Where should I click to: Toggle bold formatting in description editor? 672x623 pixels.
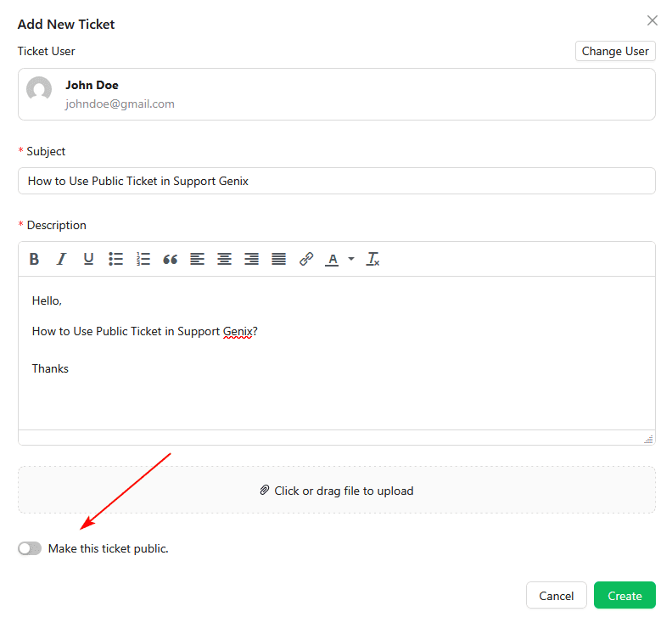point(34,260)
